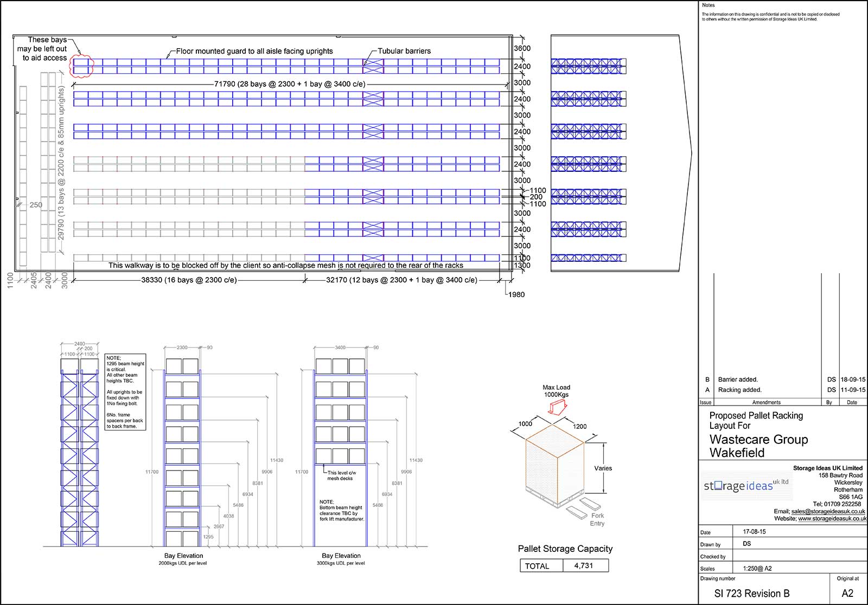Select the 'Amendments' column header
The height and width of the screenshot is (605, 868).
click(766, 402)
